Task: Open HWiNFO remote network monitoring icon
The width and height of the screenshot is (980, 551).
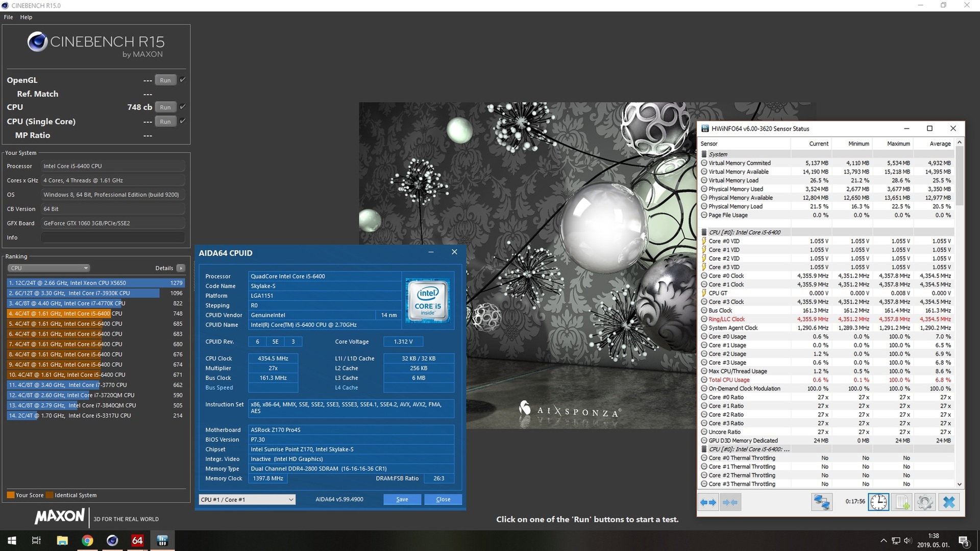Action: (821, 502)
